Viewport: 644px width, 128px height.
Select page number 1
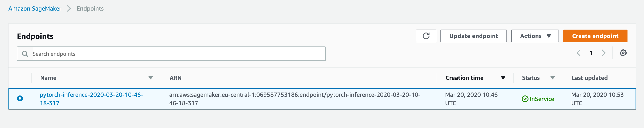(591, 53)
